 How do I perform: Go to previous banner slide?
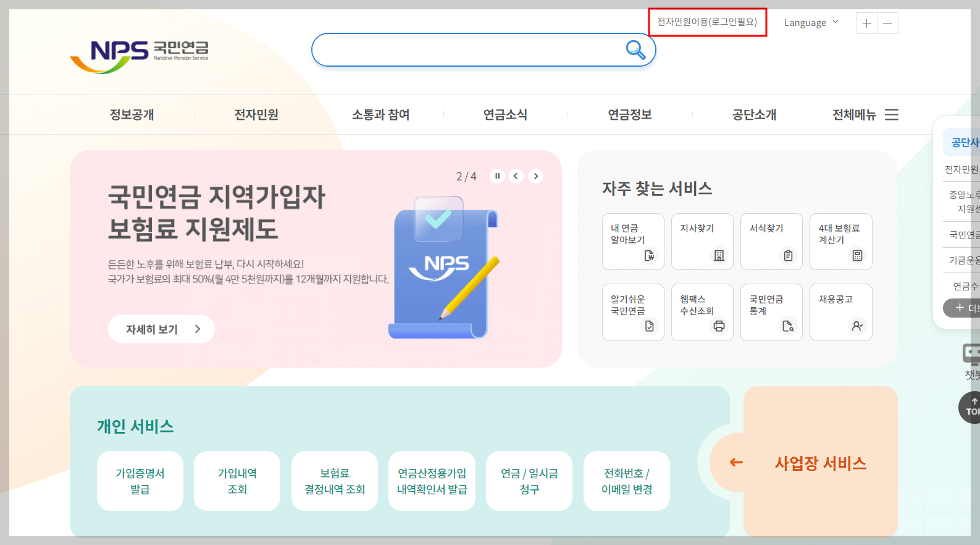516,176
